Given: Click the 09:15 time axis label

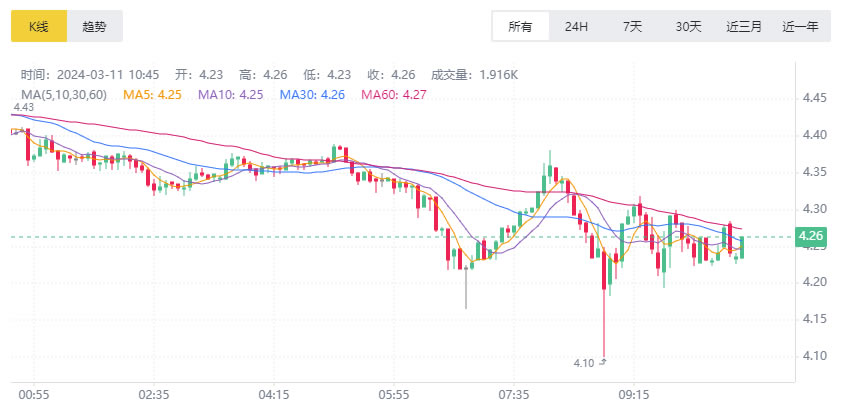Looking at the screenshot, I should pos(633,395).
